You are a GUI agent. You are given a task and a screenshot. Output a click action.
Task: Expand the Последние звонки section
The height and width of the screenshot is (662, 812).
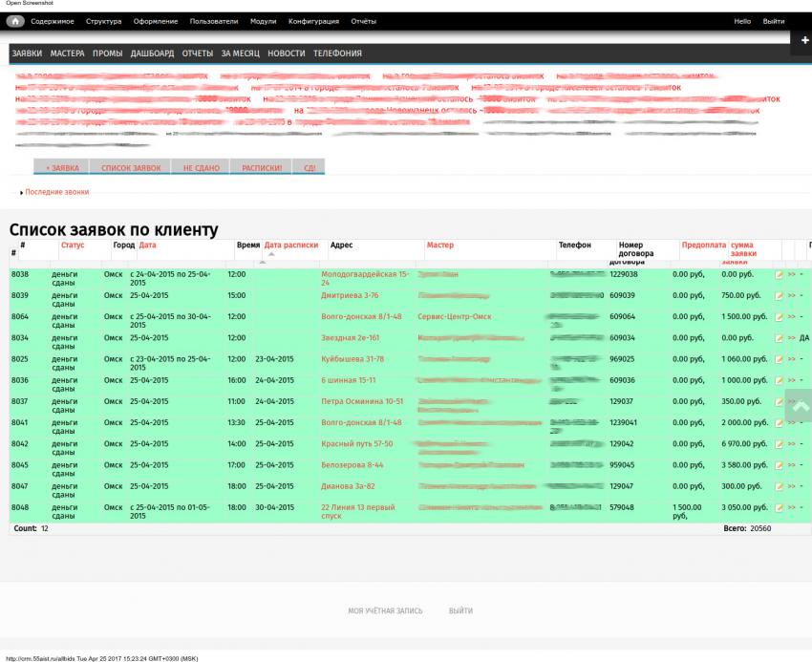(x=57, y=192)
